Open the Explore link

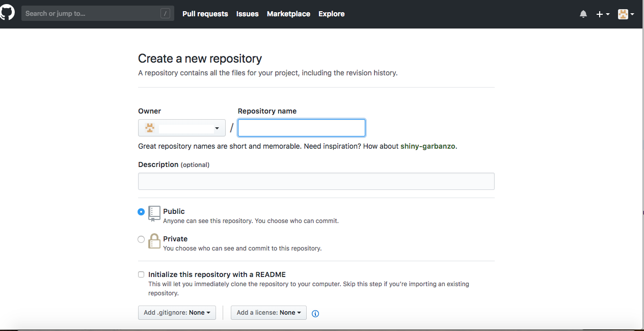[x=331, y=14]
